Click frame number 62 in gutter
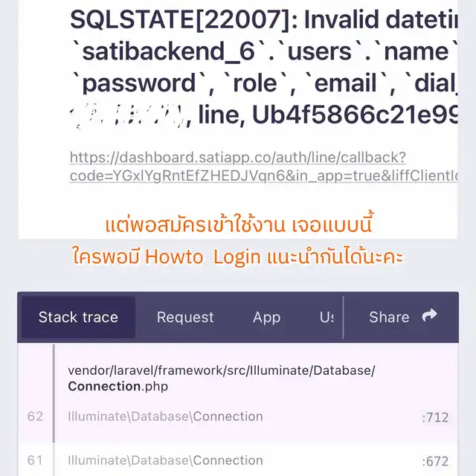Image resolution: width=476 pixels, height=476 pixels. (35, 416)
